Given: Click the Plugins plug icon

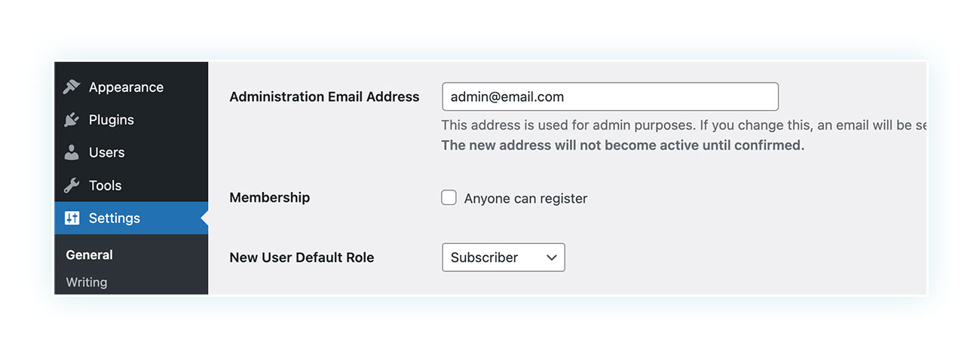Looking at the screenshot, I should [x=72, y=120].
